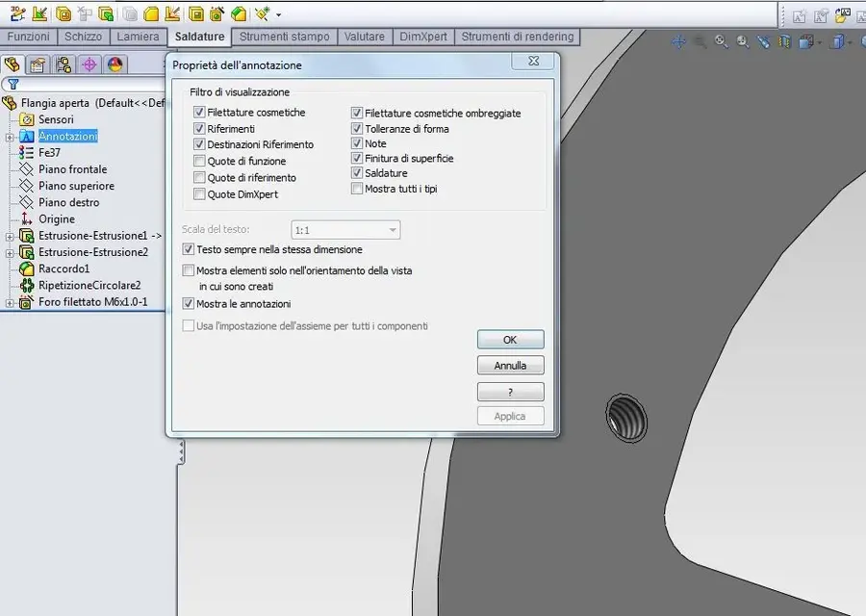Screen dimensions: 866x616
Task: Uncheck Filettature cosmetiche checkbox
Action: pyautogui.click(x=199, y=113)
